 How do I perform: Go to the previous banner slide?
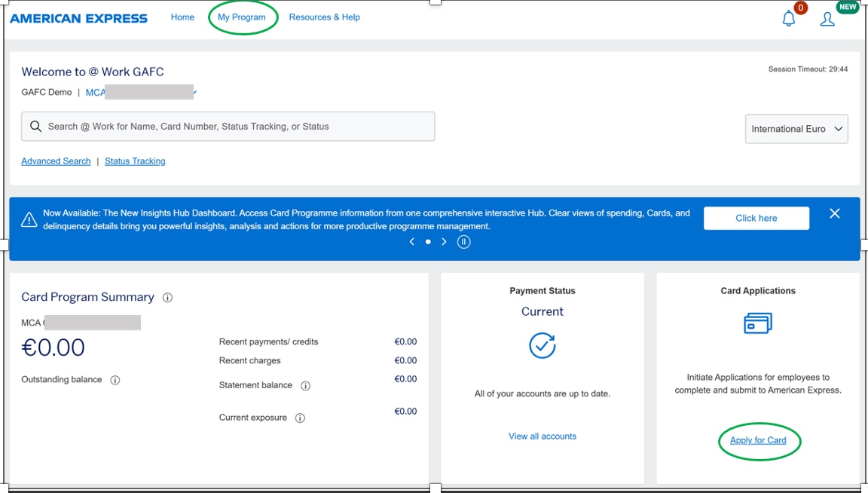coord(411,242)
